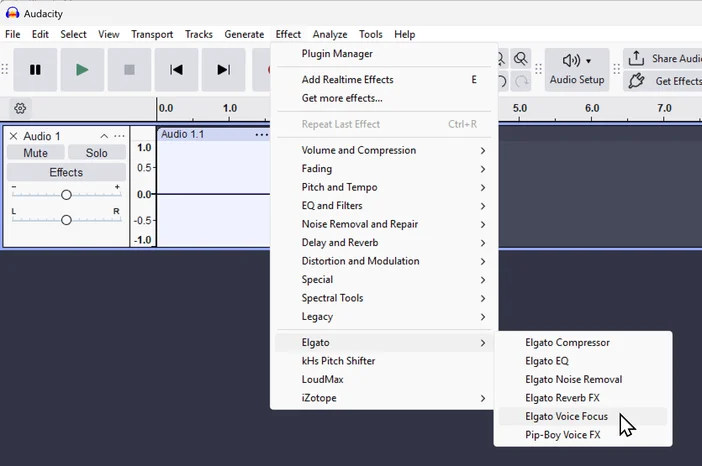Image resolution: width=702 pixels, height=466 pixels.
Task: Click the redo arrow icon in toolbar
Action: tap(521, 81)
